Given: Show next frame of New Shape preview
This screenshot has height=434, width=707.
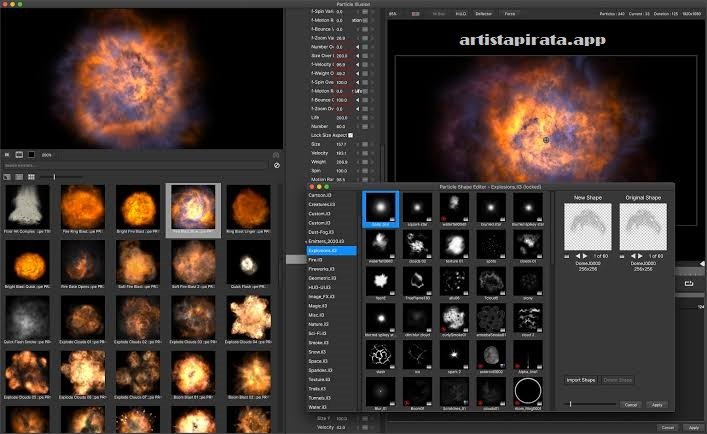Looking at the screenshot, I should click(x=585, y=256).
